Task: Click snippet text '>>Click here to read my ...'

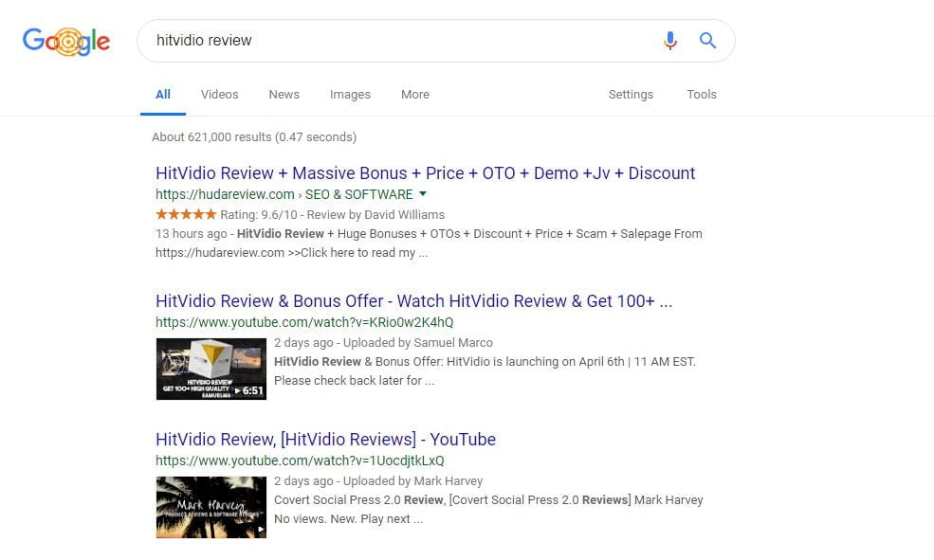Action: point(357,253)
